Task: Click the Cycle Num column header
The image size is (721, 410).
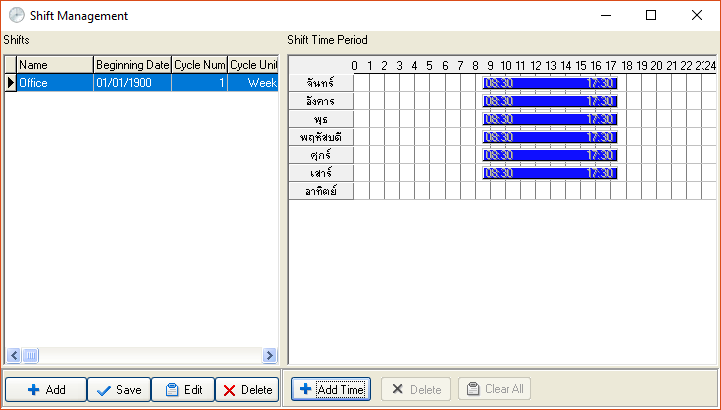Action: pos(200,65)
